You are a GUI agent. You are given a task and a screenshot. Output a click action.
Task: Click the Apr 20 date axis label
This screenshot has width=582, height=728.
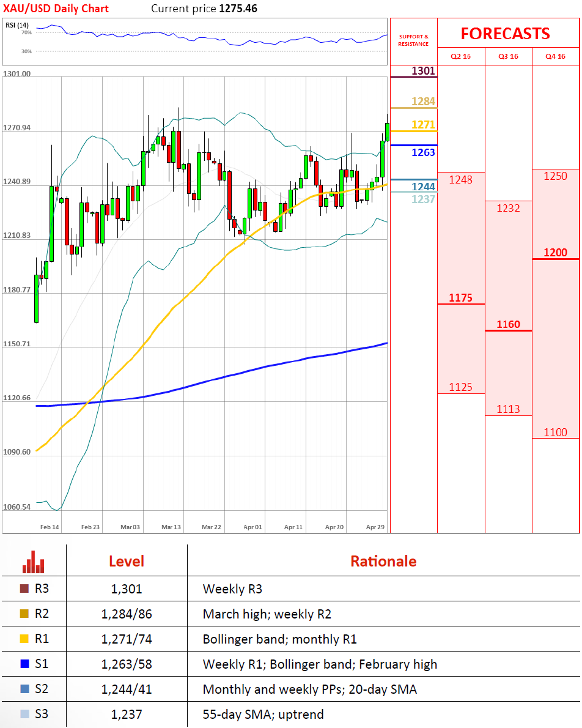334,527
